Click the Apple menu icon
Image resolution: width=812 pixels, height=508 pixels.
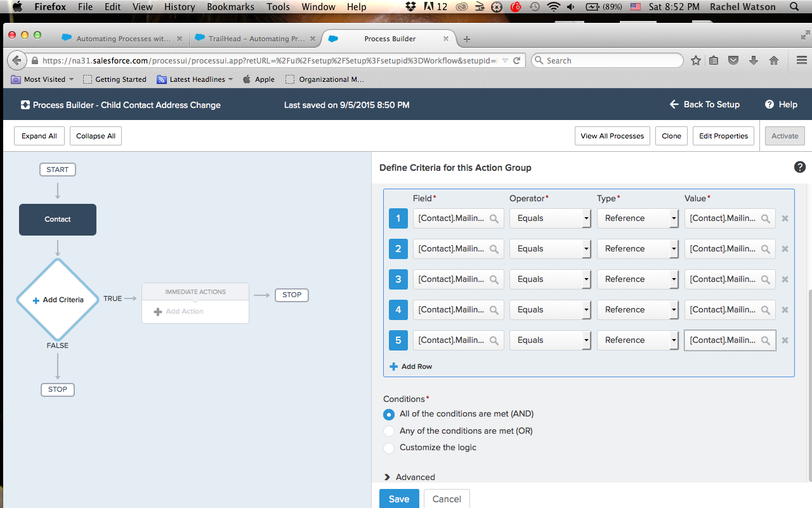17,7
